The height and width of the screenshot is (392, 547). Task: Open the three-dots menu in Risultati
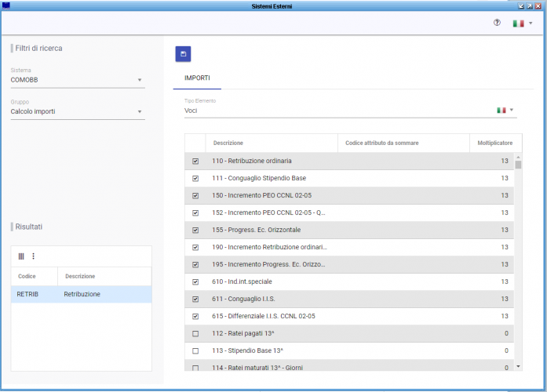click(x=34, y=256)
